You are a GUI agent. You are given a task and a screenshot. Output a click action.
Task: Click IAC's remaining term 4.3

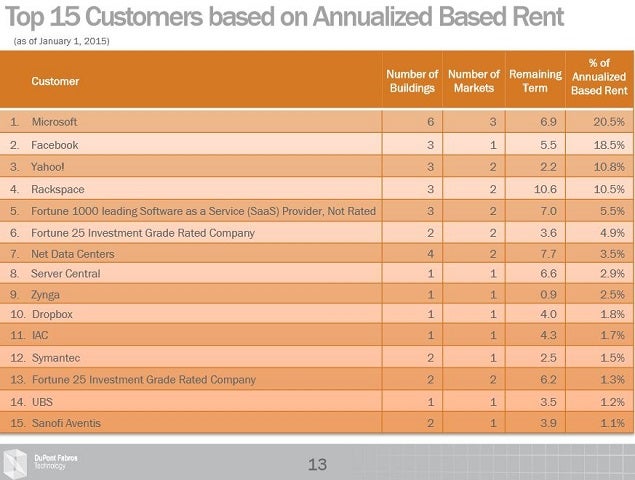[x=548, y=335]
